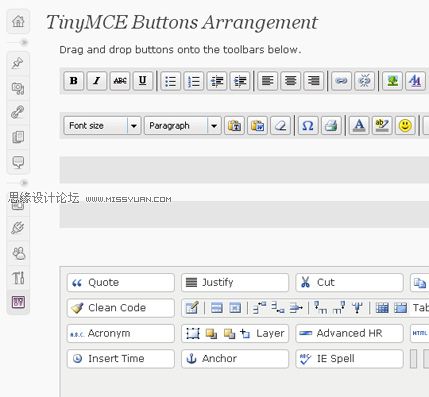Screen dimensions: 429x397
Task: Select the Anchor button
Action: [235, 359]
